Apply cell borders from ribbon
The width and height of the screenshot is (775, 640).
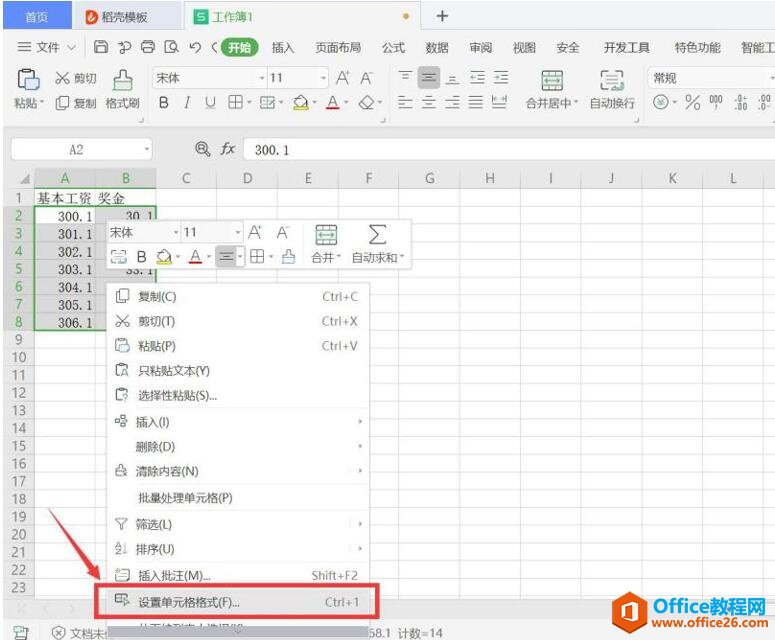point(236,103)
